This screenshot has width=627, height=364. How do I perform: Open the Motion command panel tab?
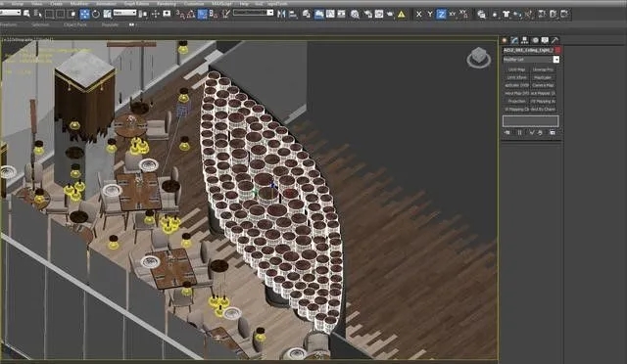pyautogui.click(x=535, y=40)
